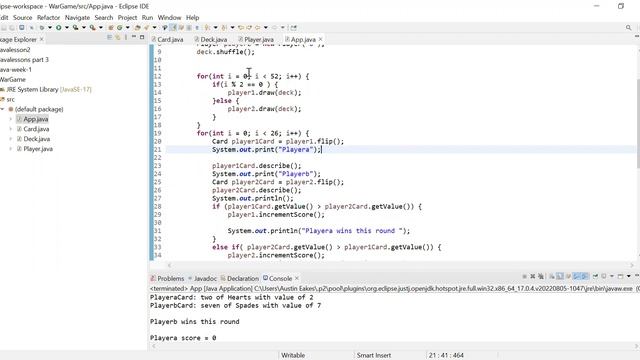The width and height of the screenshot is (640, 360).
Task: Click the New Java Package icon
Action: pos(111,28)
